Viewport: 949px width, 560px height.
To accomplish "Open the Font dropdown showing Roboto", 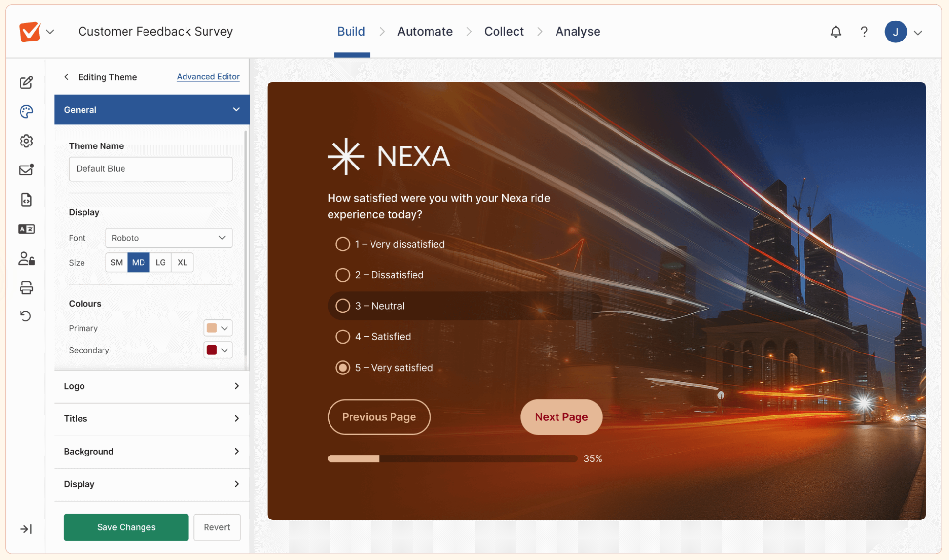I will click(168, 238).
